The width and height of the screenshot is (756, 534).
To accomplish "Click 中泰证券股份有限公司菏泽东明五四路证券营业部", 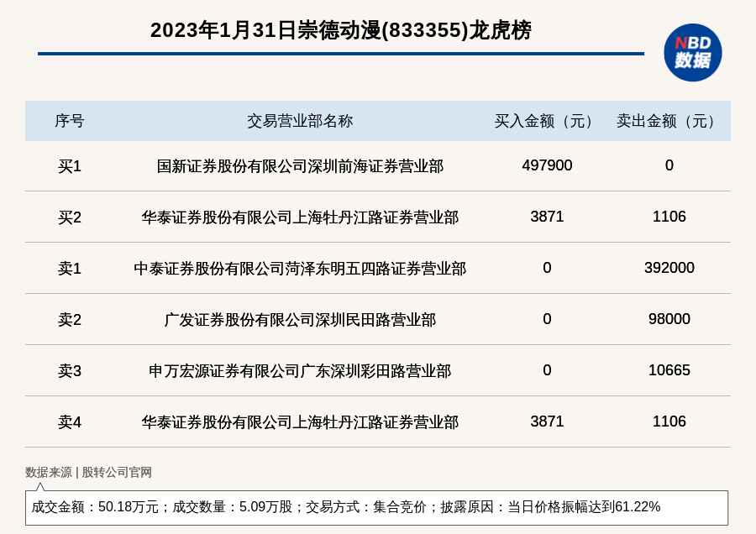I will (x=300, y=269).
